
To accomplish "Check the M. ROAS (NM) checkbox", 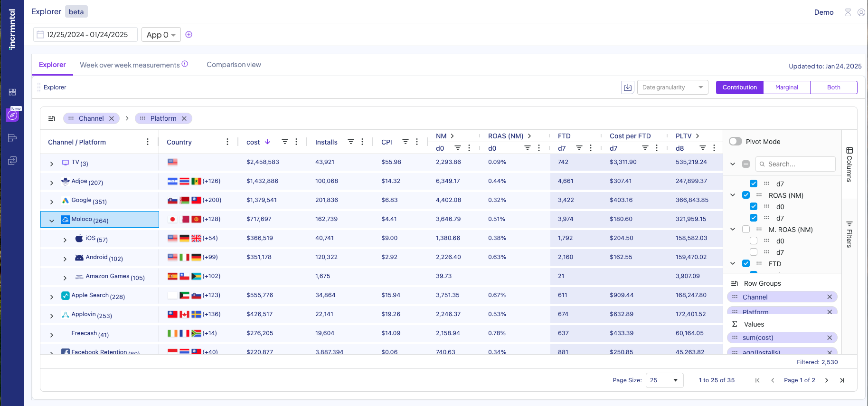I will [746, 230].
